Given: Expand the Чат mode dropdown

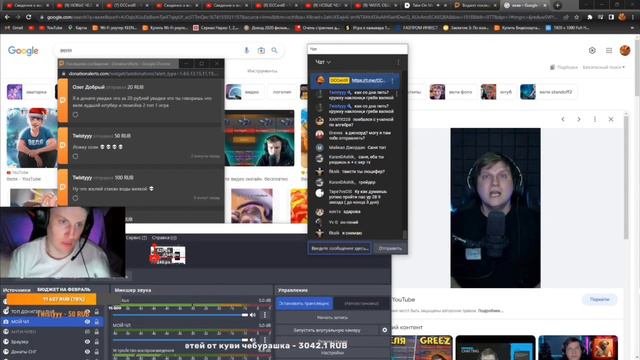Looking at the screenshot, I should (x=322, y=62).
